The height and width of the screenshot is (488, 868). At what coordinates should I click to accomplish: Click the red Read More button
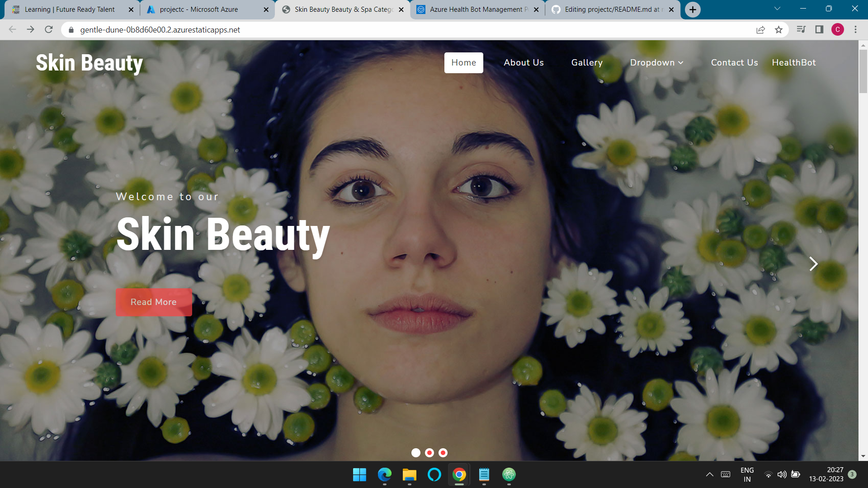[154, 302]
